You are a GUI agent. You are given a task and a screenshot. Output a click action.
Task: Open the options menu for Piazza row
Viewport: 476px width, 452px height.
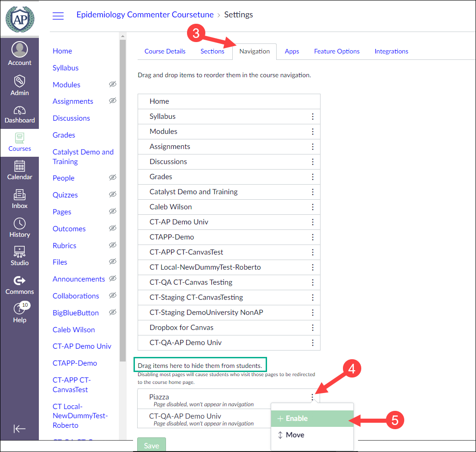tap(312, 397)
